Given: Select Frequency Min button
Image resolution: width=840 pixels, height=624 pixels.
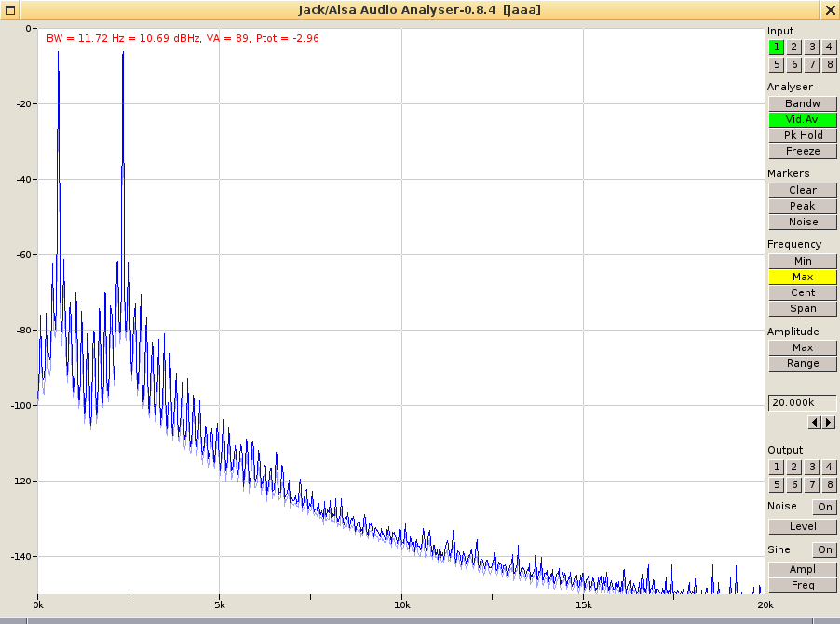Looking at the screenshot, I should click(x=803, y=261).
